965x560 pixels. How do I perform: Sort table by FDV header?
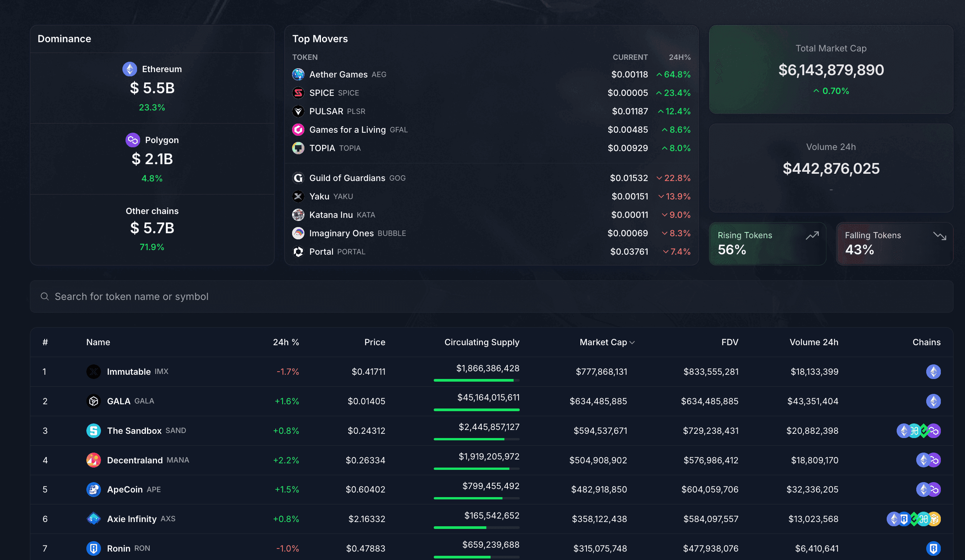730,342
